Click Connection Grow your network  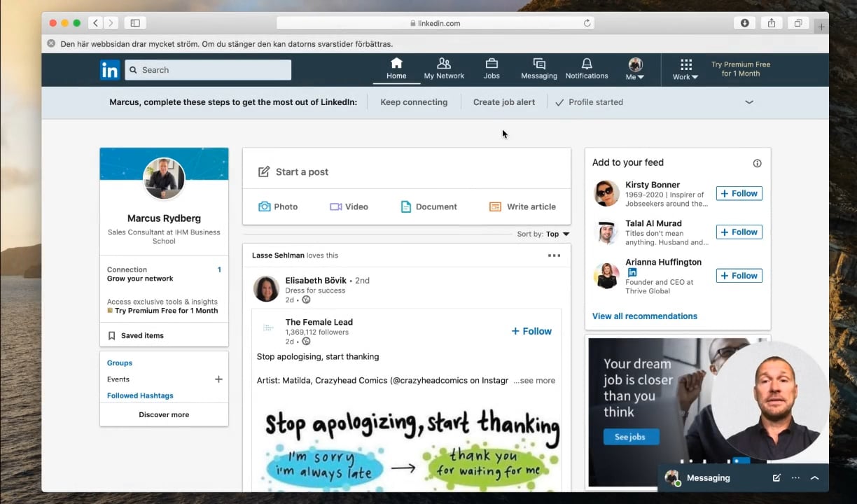coord(164,274)
